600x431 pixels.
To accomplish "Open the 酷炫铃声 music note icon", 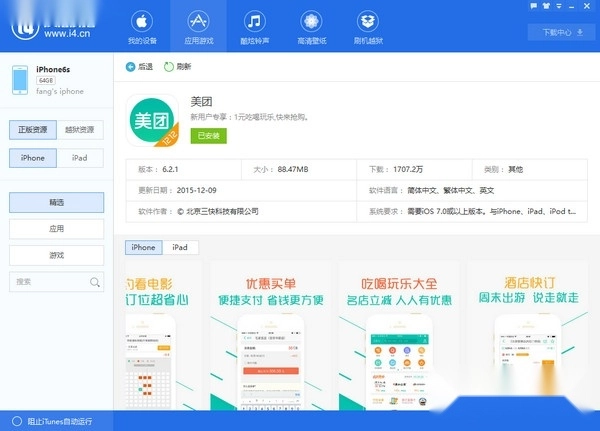I will (254, 21).
